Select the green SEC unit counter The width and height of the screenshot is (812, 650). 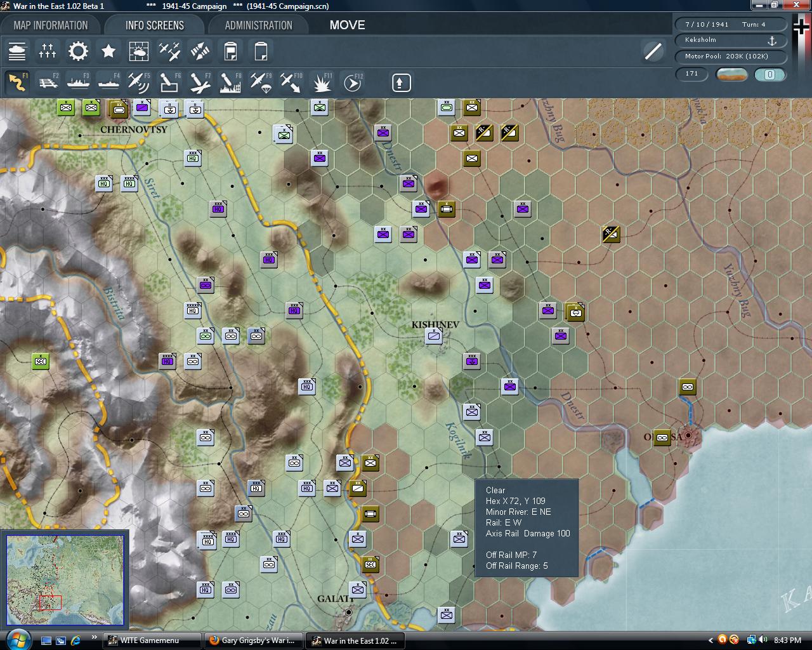(40, 361)
